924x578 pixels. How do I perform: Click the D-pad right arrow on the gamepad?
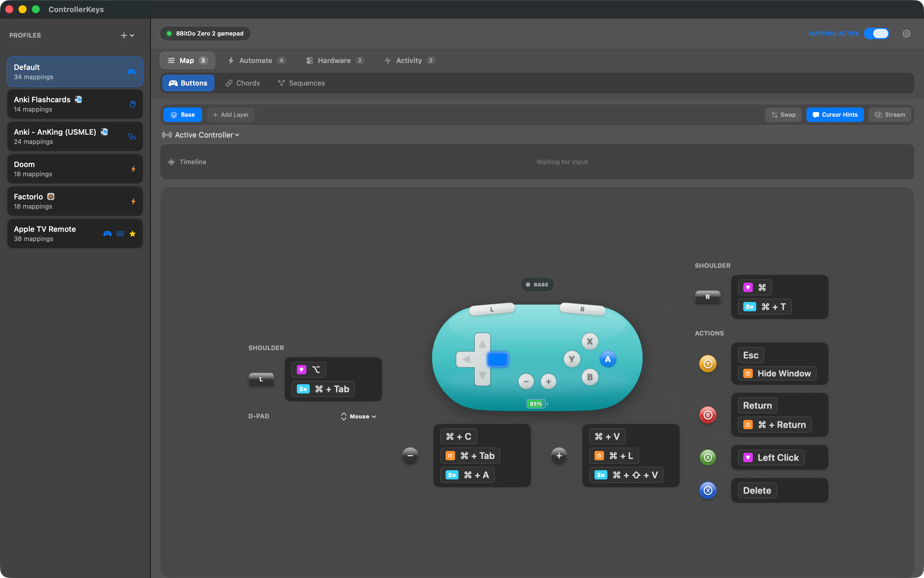click(497, 359)
